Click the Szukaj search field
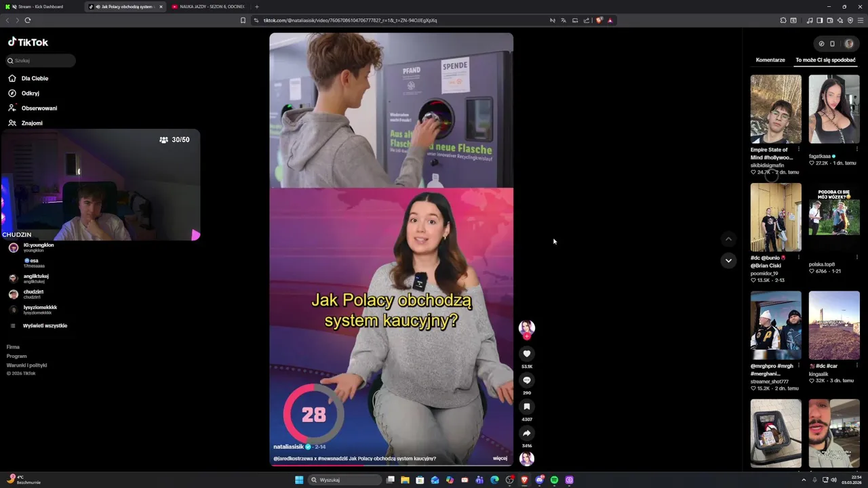The height and width of the screenshot is (488, 868). tap(41, 60)
